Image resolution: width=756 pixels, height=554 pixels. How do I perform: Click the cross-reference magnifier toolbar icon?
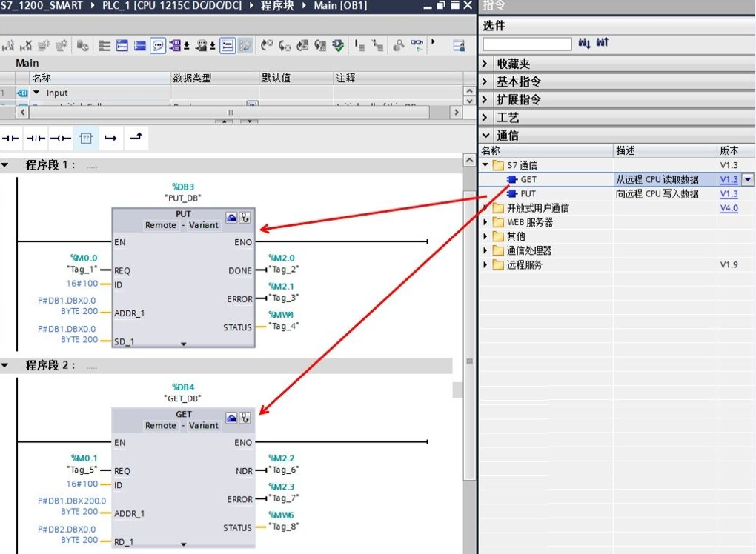[398, 46]
